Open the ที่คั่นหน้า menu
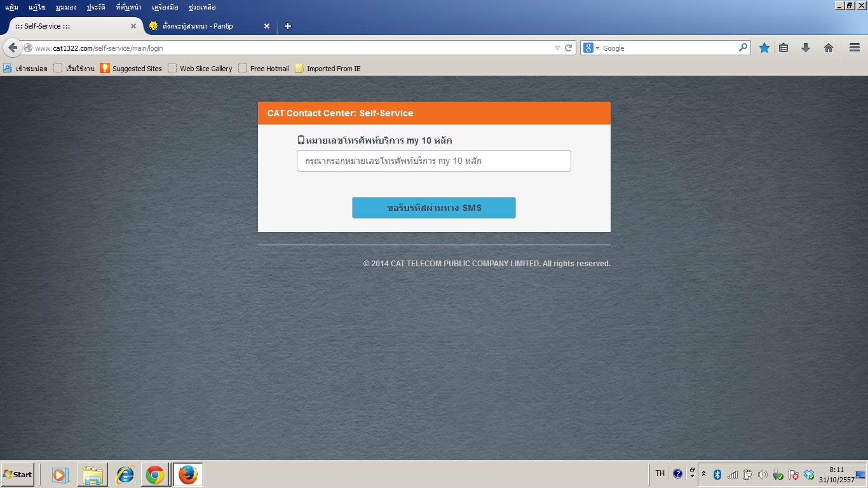 [128, 7]
